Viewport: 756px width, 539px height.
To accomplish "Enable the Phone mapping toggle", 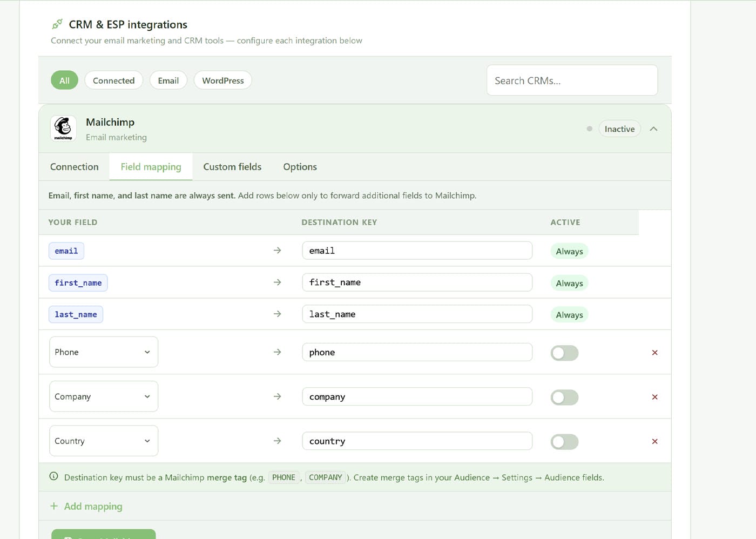I will pos(564,353).
